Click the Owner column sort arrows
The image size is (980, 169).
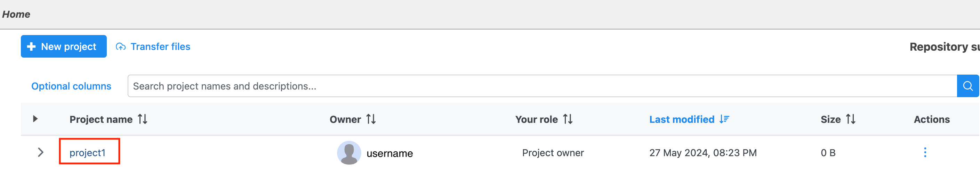click(371, 119)
